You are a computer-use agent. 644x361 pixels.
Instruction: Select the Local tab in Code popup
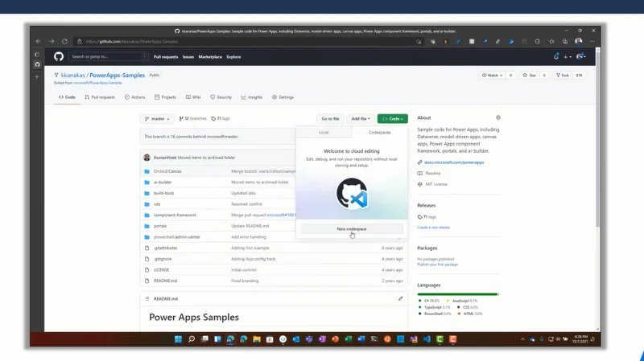(x=324, y=133)
